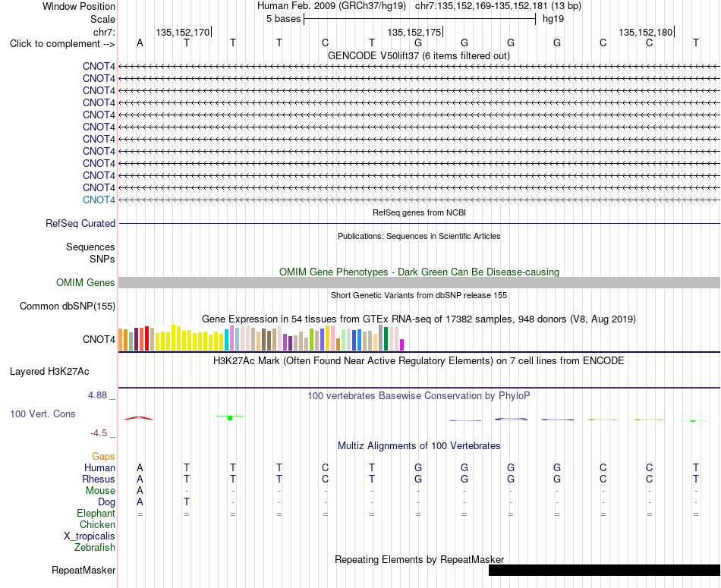Click the 'Gaps' alignment row label
This screenshot has width=721, height=588.
(x=103, y=456)
